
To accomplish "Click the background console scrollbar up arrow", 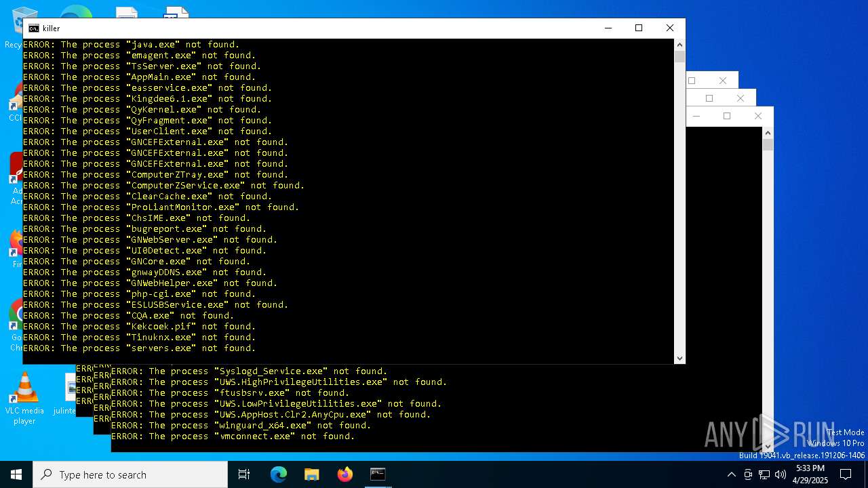I will (768, 132).
